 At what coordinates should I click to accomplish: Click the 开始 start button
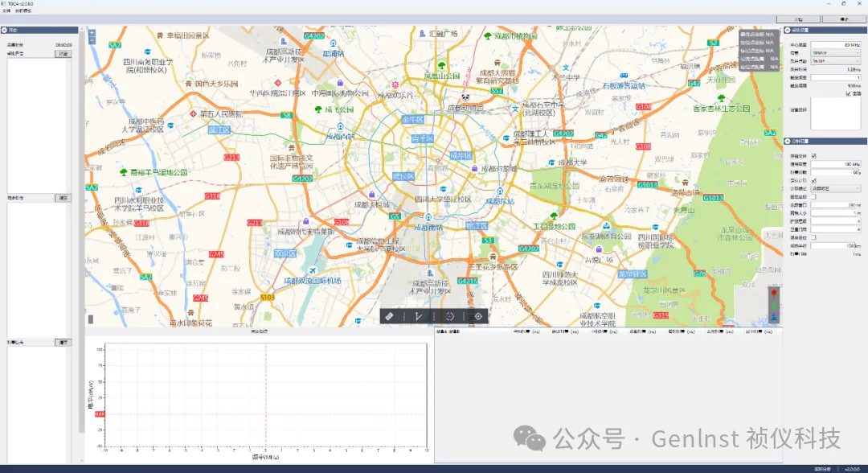(799, 19)
